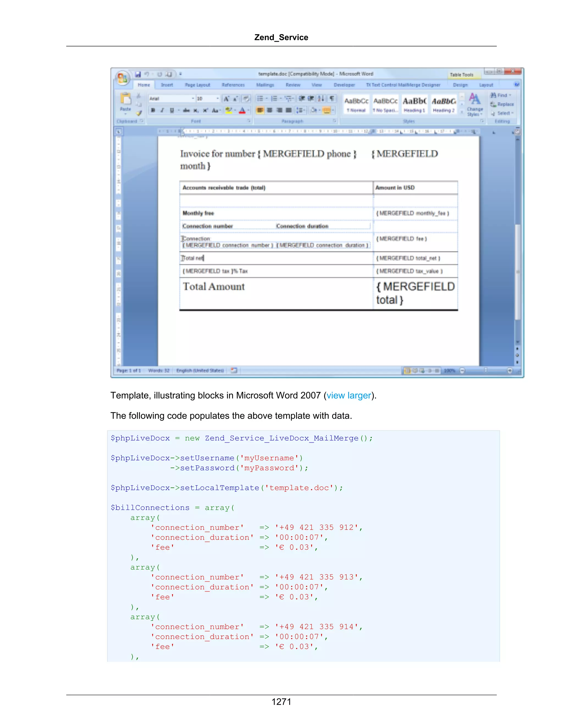Switch to the References ribbon tab
This screenshot has height=728, width=563.
pyautogui.click(x=233, y=85)
